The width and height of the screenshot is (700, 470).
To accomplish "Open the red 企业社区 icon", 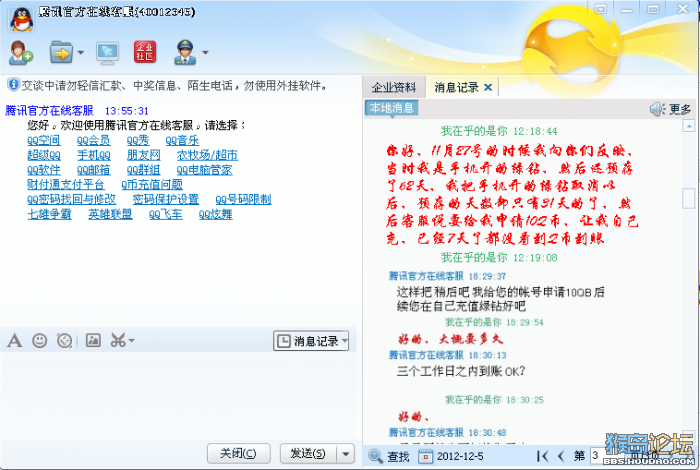I will pos(145,52).
